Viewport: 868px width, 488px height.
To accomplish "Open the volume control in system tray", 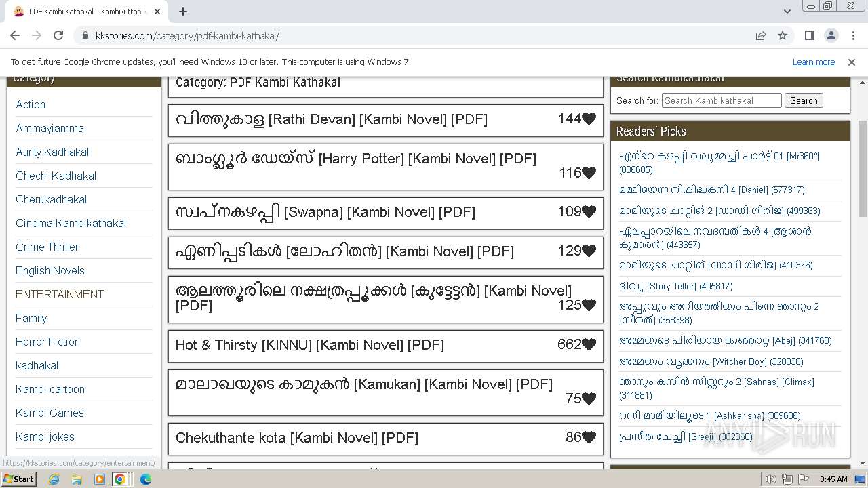I will [x=770, y=479].
